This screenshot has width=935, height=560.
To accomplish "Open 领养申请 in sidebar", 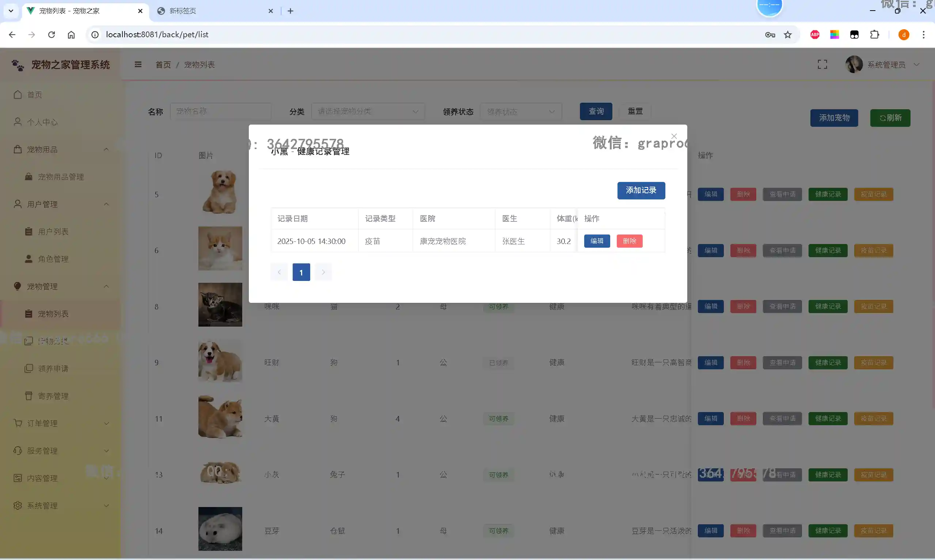I will coord(53,368).
